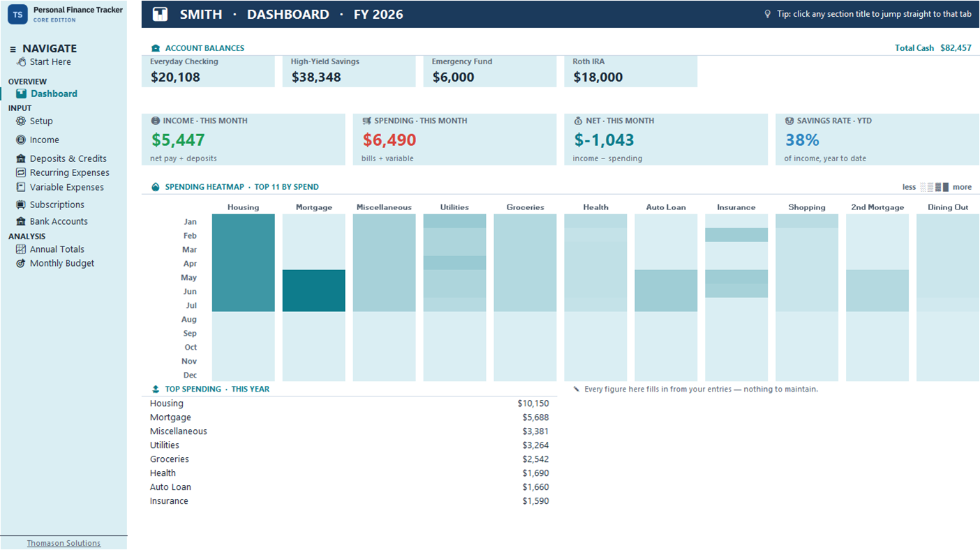980x550 pixels.
Task: Select Dashboard in the navigation
Action: pos(54,94)
